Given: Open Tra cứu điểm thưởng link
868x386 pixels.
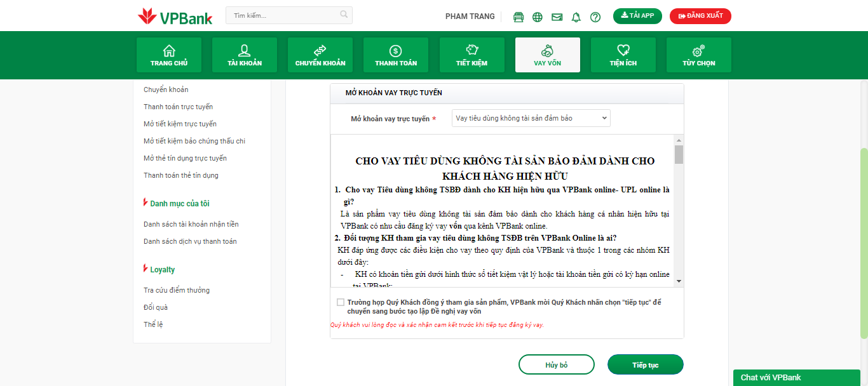Looking at the screenshot, I should pos(177,290).
